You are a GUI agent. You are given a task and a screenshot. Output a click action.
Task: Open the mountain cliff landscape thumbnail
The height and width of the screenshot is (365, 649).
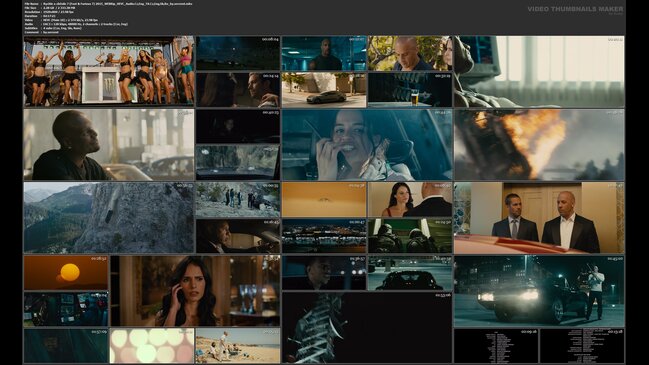click(x=109, y=218)
